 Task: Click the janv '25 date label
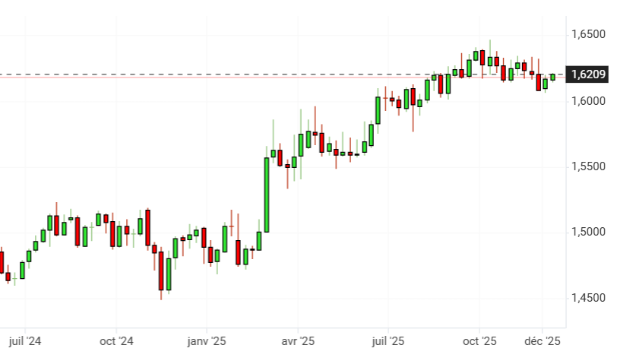(207, 342)
